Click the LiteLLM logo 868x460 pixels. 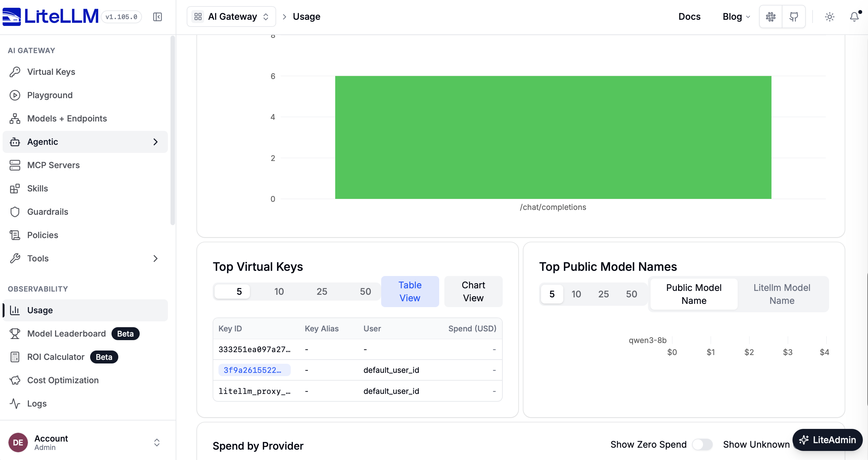(x=51, y=16)
